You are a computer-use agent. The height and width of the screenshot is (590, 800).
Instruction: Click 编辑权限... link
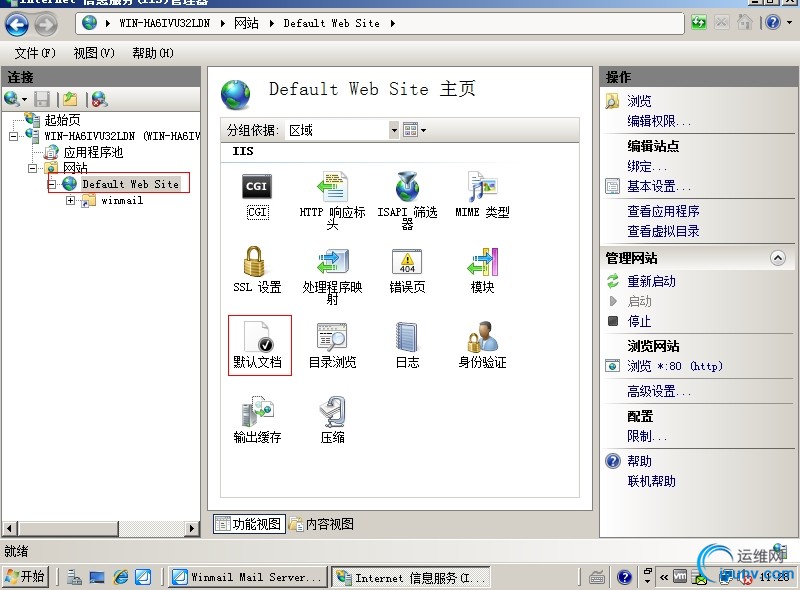click(658, 121)
